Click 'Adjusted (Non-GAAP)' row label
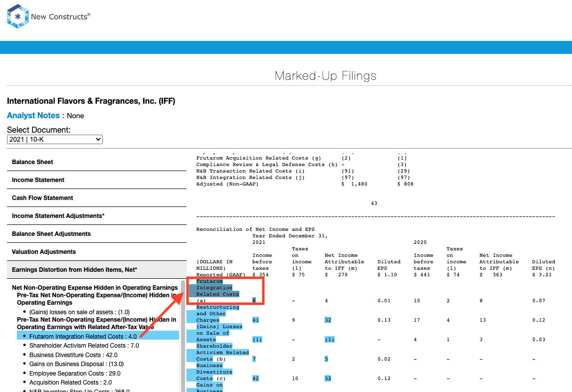 point(227,184)
